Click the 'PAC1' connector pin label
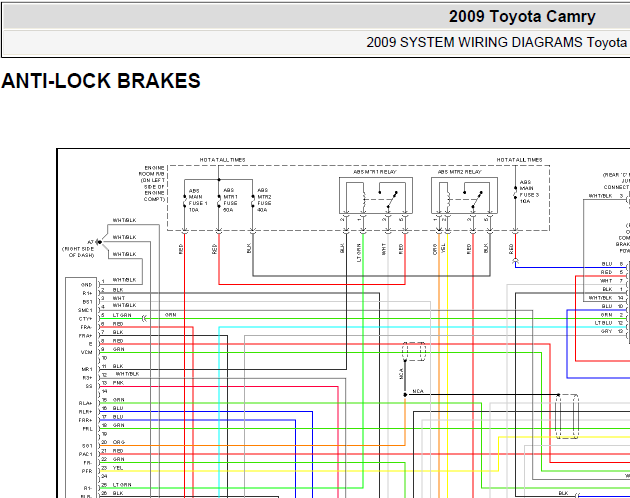 (x=85, y=454)
